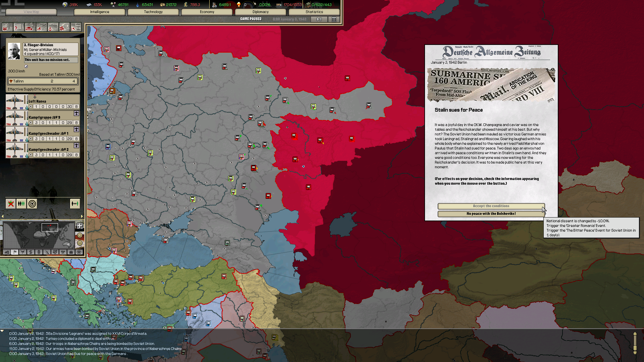Viewport: 644px width, 362px height.
Task: Switch to economic dollar map mode
Action: pyautogui.click(x=31, y=252)
